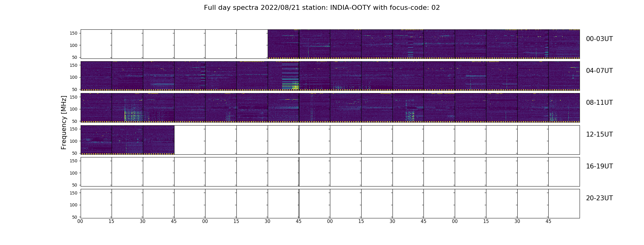Viewport: 644px width, 245px height.
Task: Select the rightmost '45' time-axis tick label
Action: pyautogui.click(x=548, y=221)
